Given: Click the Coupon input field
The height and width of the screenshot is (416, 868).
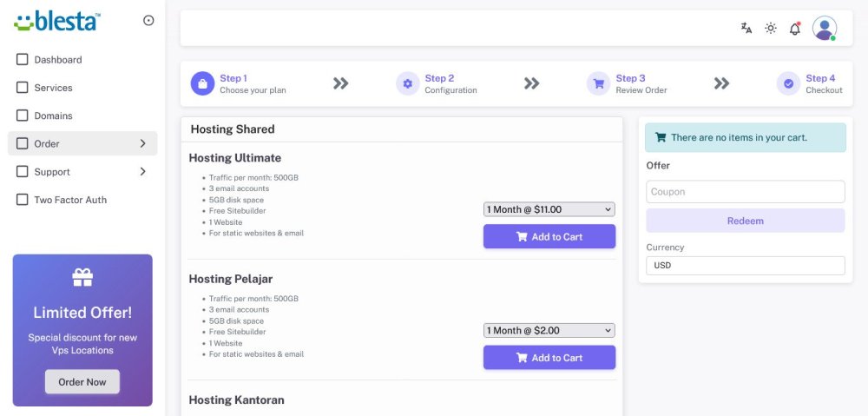Looking at the screenshot, I should point(745,192).
